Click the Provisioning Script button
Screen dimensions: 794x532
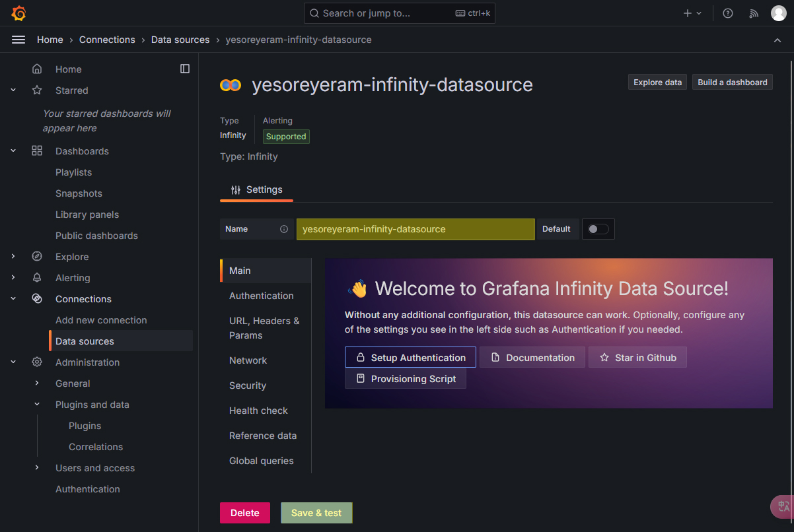406,378
